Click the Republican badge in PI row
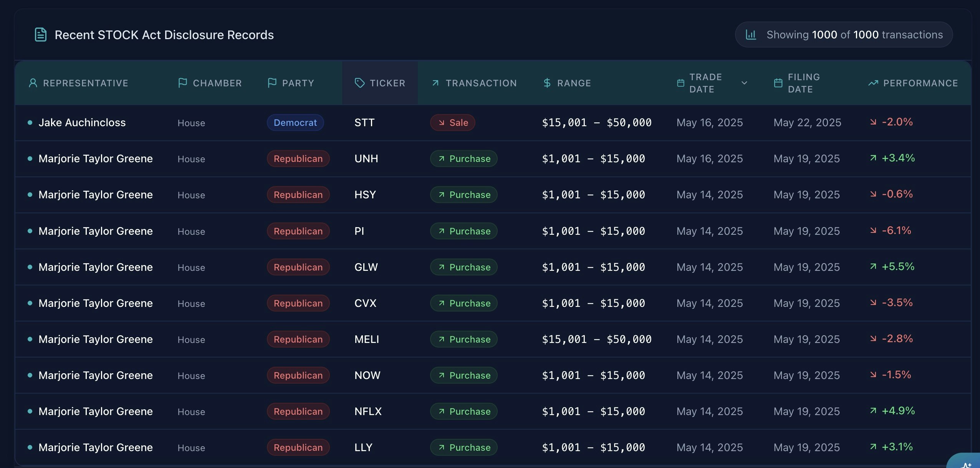Viewport: 980px width, 468px height. point(298,231)
